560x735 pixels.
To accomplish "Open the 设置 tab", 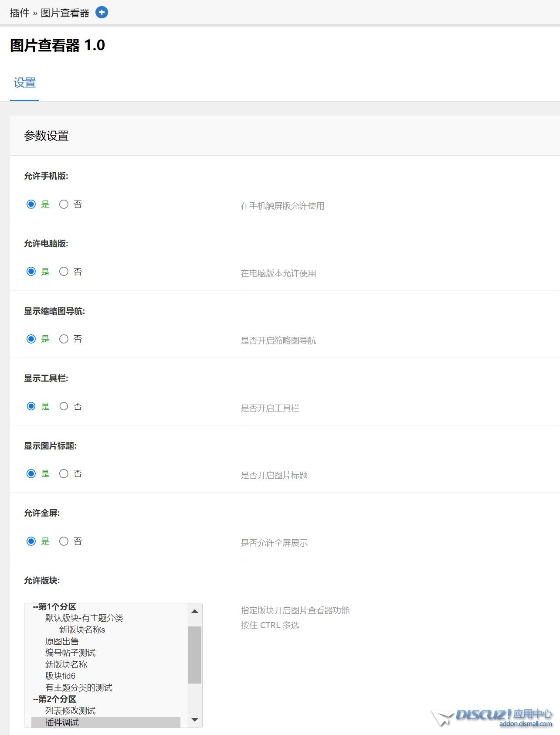I will pos(24,83).
